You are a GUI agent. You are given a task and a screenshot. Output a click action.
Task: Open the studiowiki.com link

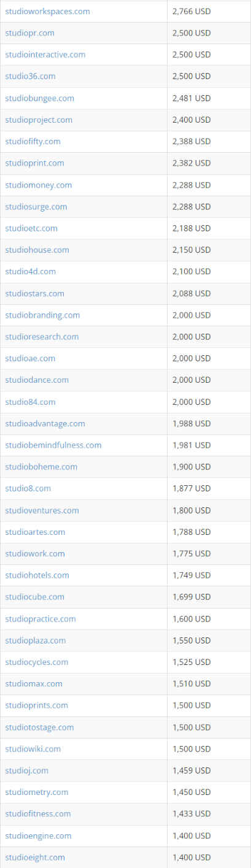click(x=33, y=749)
